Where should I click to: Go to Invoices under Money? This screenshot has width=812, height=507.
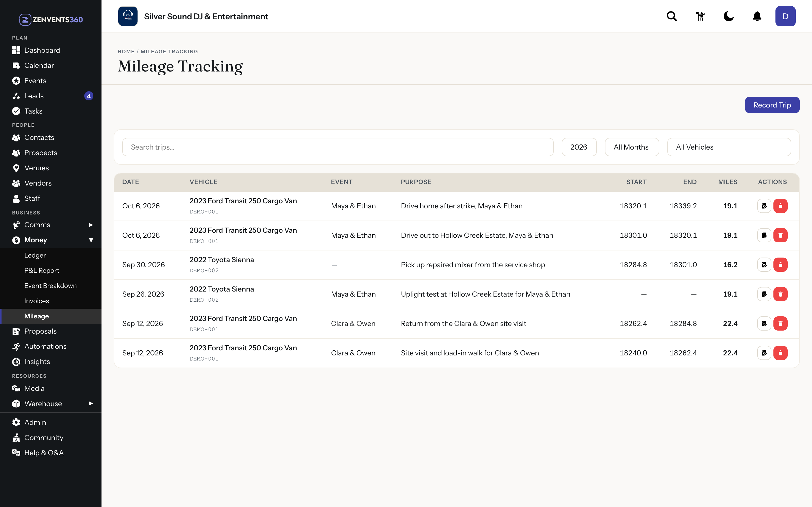click(37, 301)
